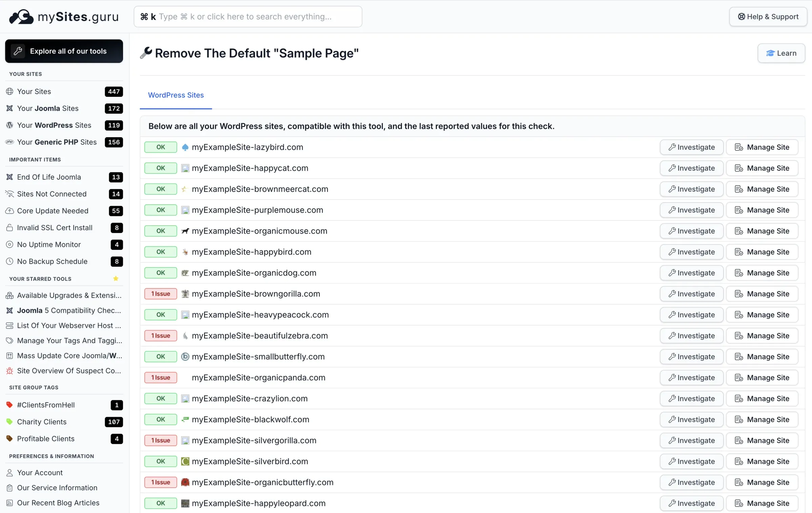Viewport: 812px width, 513px height.
Task: Switch to the WordPress Sites tab
Action: click(176, 95)
